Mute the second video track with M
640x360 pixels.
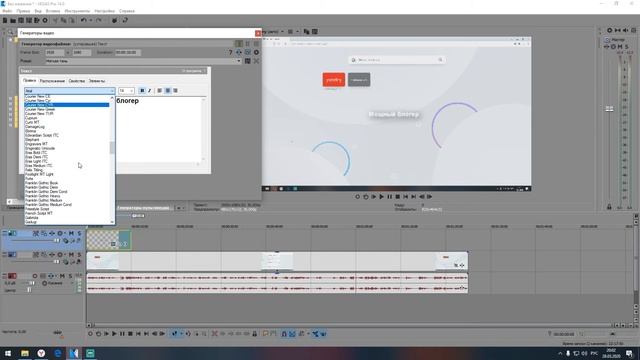(71, 255)
